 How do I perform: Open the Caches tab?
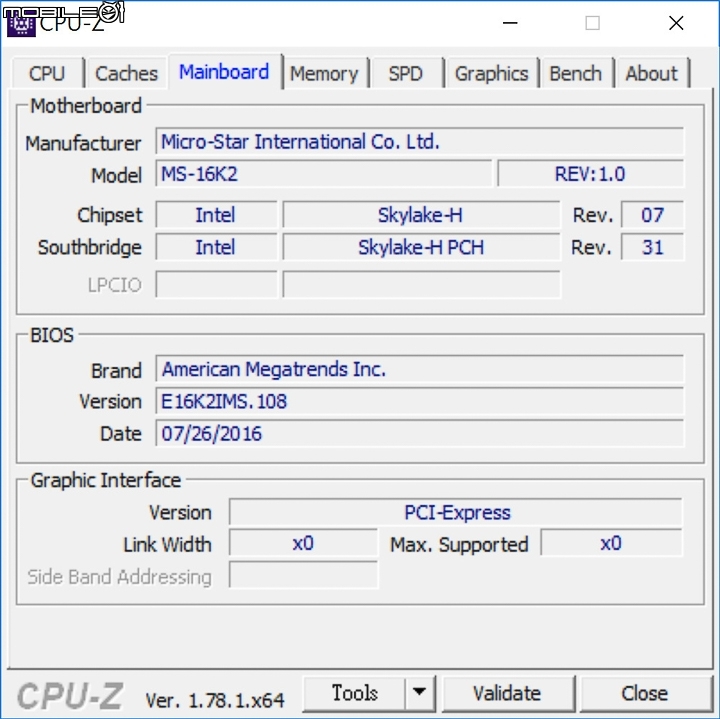pos(126,73)
